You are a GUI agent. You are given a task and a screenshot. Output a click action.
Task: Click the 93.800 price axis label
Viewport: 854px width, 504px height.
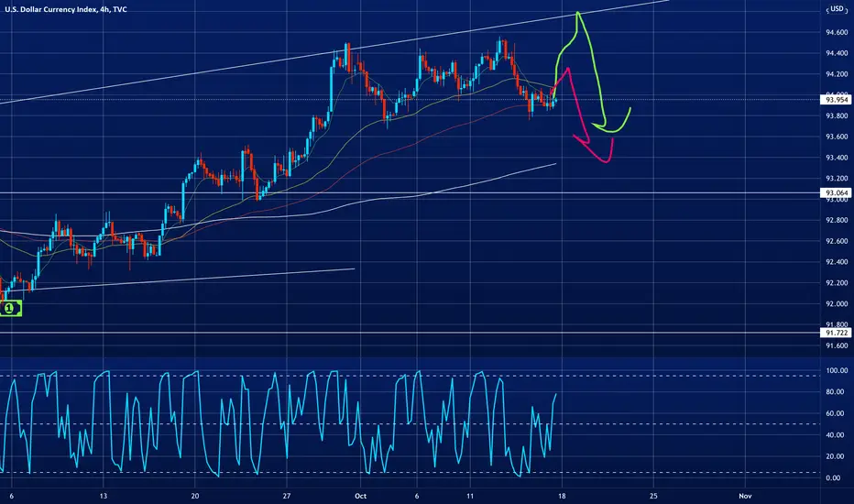pos(837,116)
